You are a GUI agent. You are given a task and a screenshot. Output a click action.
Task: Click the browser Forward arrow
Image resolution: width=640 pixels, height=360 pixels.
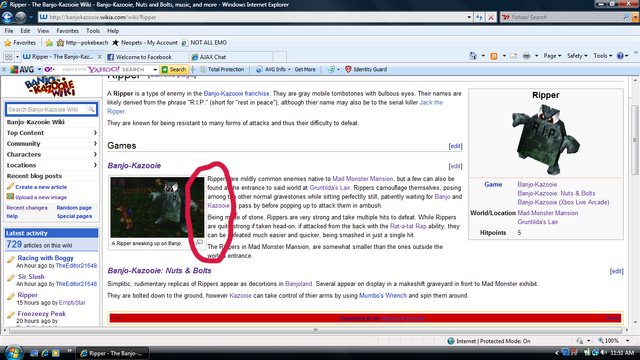tap(21, 17)
